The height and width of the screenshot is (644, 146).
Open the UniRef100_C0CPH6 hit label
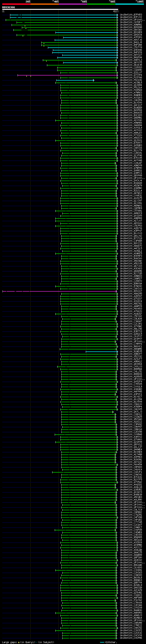pyautogui.click(x=131, y=638)
